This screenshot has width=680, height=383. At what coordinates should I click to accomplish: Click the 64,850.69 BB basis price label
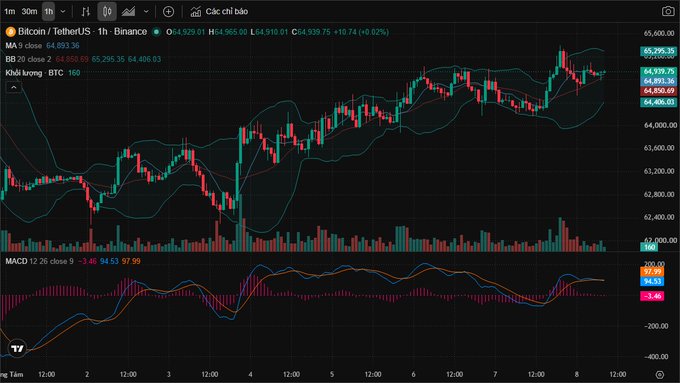(x=659, y=91)
